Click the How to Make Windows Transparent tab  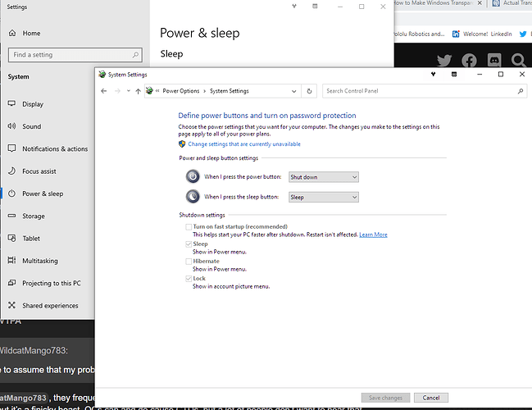[435, 3]
